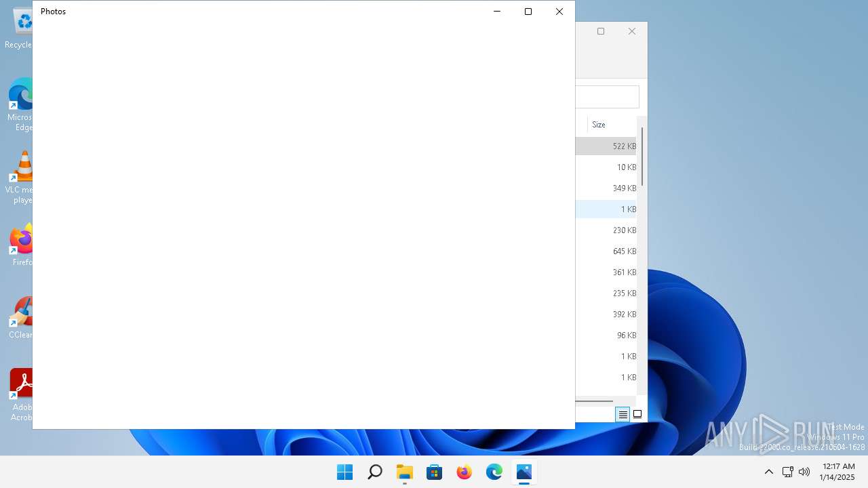Select VLC media player desktop shortcut
This screenshot has height=488, width=868.
pos(20,178)
